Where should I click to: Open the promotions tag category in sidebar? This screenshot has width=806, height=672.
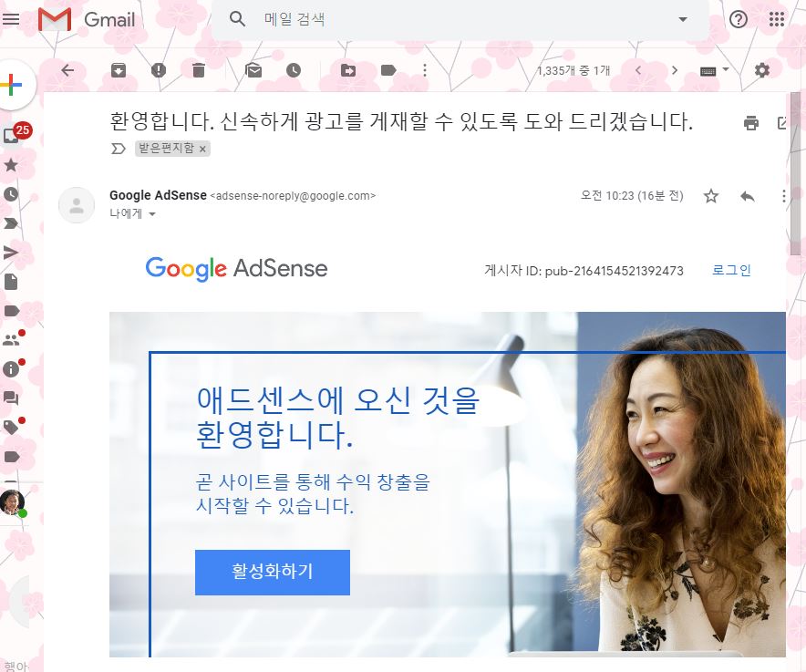point(13,426)
